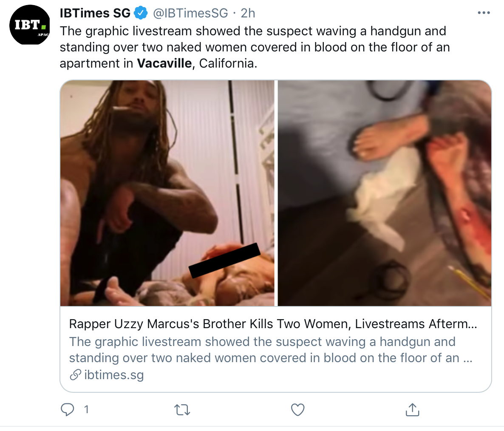The image size is (504, 431).
Task: Like the tweet with the heart icon
Action: click(297, 410)
